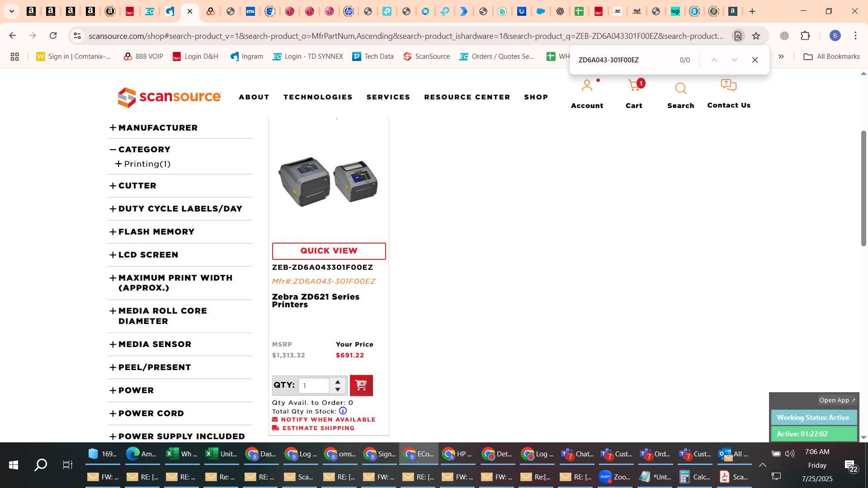
Task: Increase quantity with the up stepper arrow
Action: 338,382
